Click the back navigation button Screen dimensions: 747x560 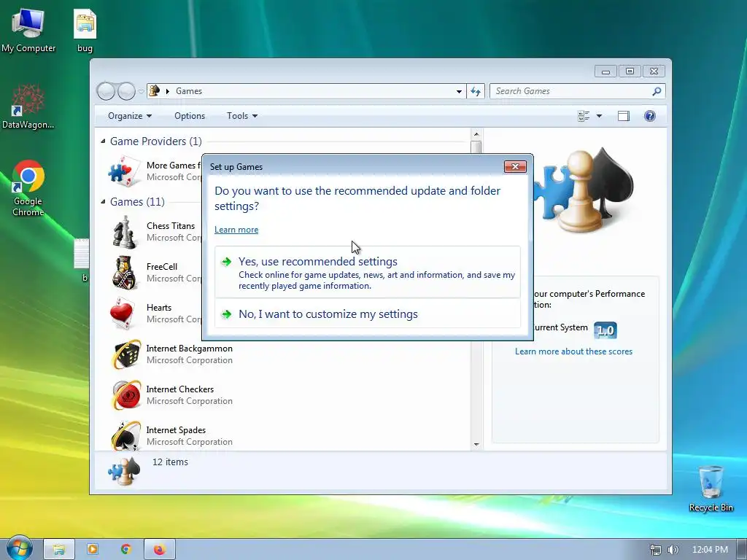(106, 91)
